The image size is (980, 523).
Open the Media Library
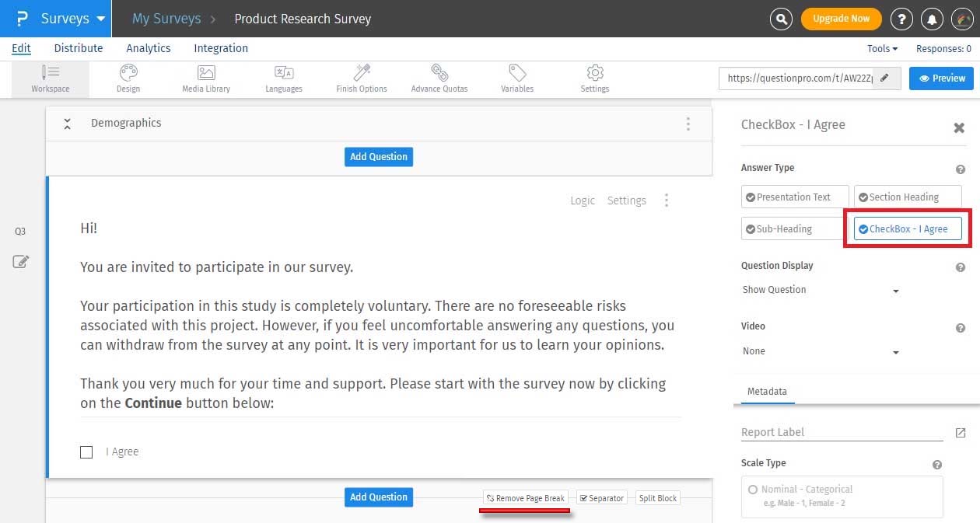(x=205, y=78)
